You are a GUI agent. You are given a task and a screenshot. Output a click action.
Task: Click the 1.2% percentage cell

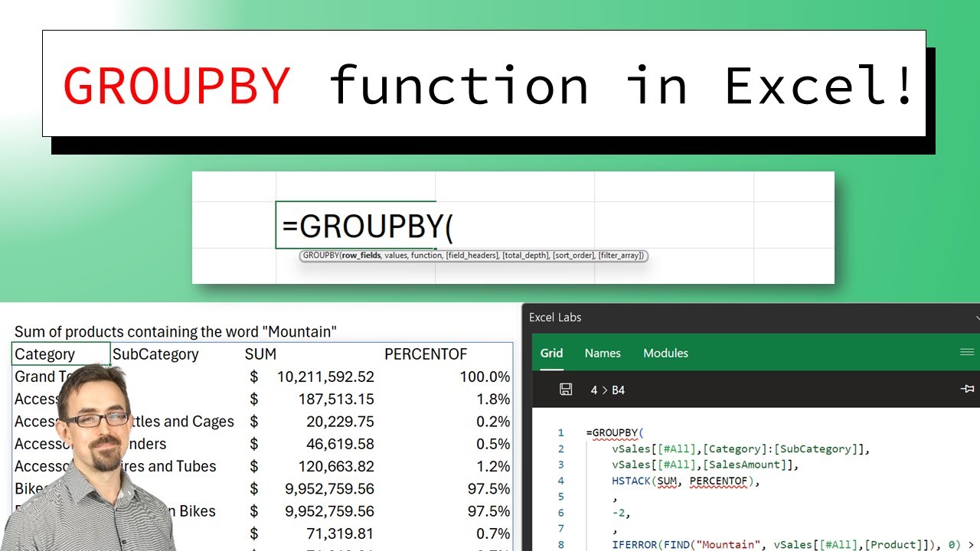[x=492, y=466]
